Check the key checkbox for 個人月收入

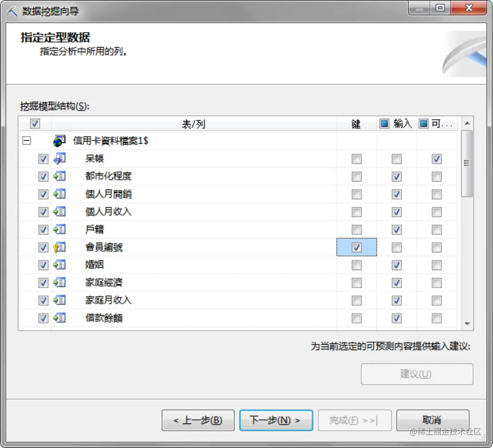click(356, 212)
